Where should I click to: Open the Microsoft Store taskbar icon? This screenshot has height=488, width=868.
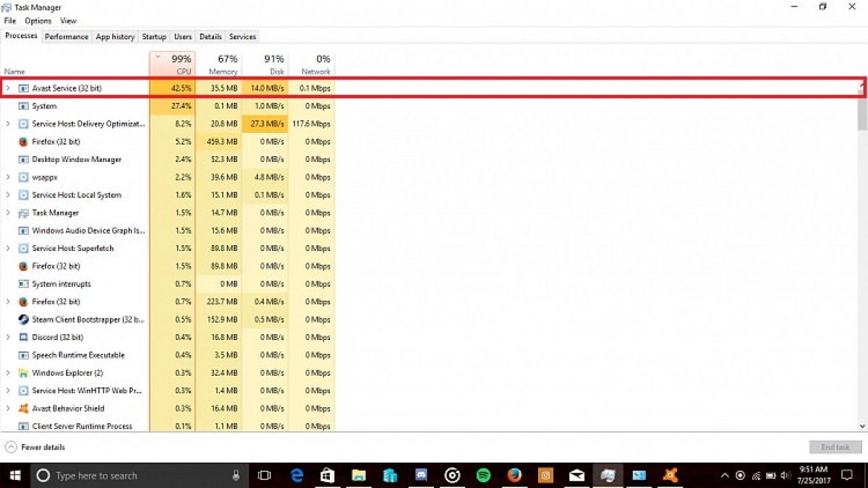tap(328, 476)
